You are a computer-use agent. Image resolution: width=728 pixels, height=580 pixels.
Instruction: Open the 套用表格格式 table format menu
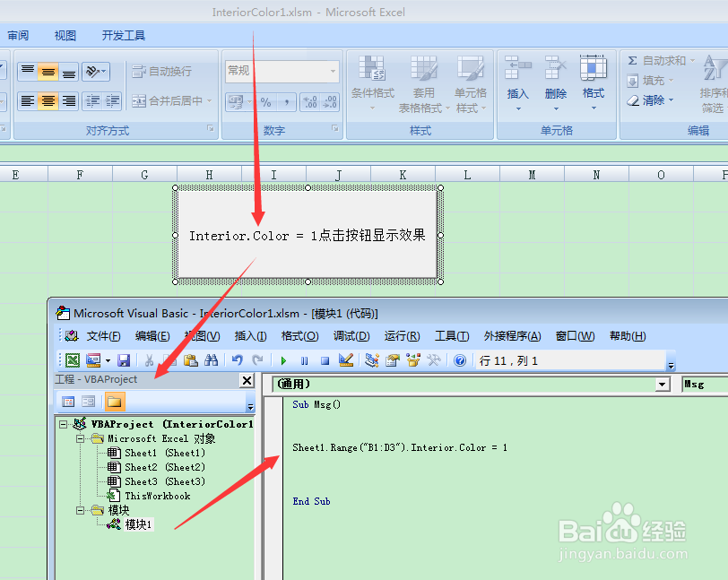(424, 84)
